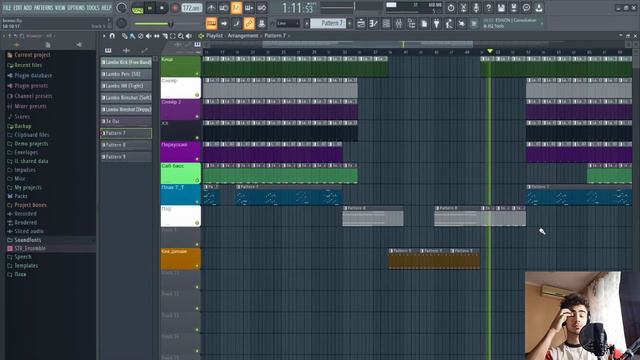Image resolution: width=640 pixels, height=360 pixels.
Task: Mute the Снеир 2 track dot
Action: (197, 116)
